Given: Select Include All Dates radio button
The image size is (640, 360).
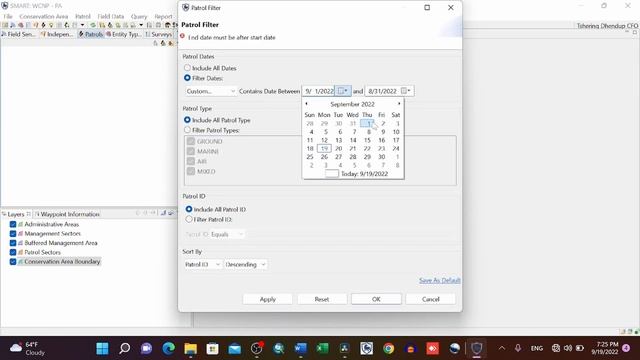Looking at the screenshot, I should click(187, 68).
